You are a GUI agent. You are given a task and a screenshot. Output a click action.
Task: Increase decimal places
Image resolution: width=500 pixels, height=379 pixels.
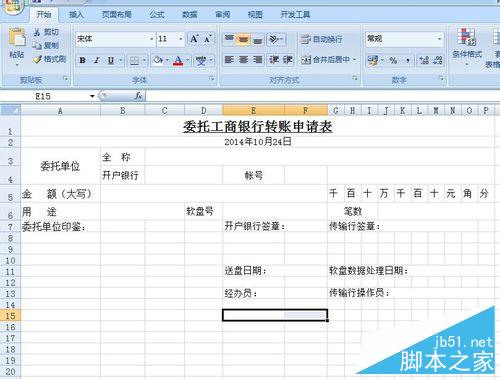point(424,60)
